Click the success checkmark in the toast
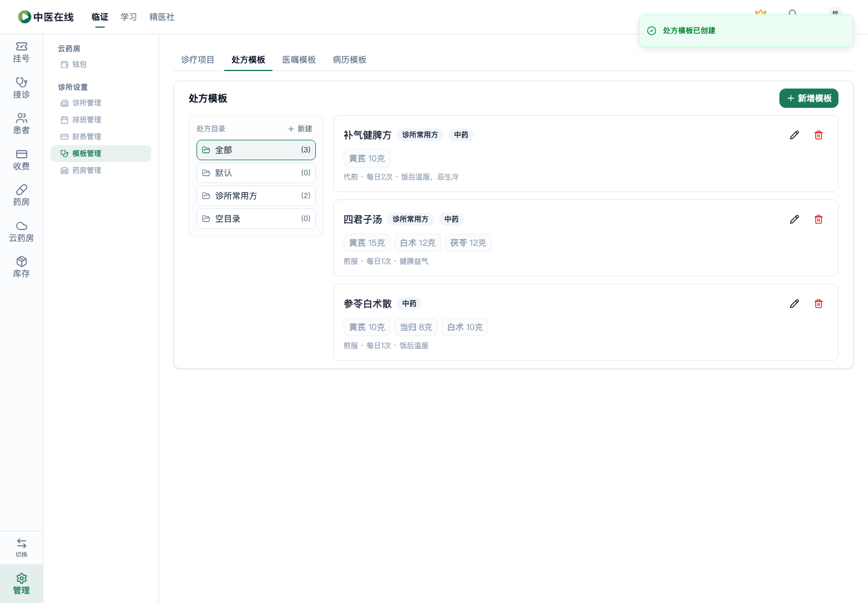This screenshot has width=868, height=603. click(x=652, y=31)
